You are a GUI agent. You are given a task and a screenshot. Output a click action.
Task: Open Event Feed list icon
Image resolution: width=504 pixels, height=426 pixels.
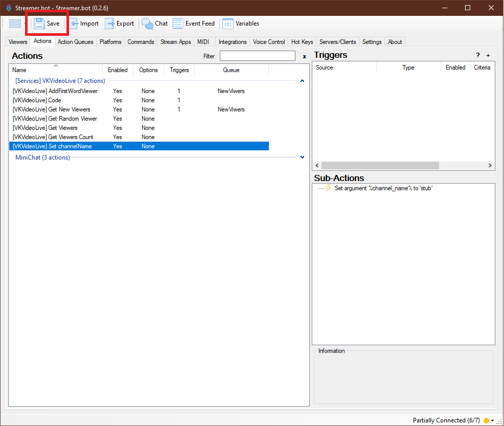pyautogui.click(x=178, y=24)
